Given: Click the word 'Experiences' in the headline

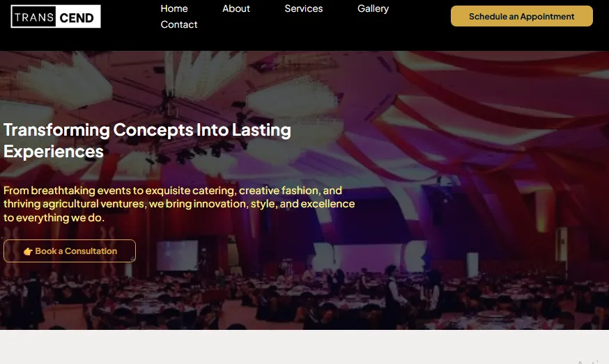Looking at the screenshot, I should click(x=54, y=151).
